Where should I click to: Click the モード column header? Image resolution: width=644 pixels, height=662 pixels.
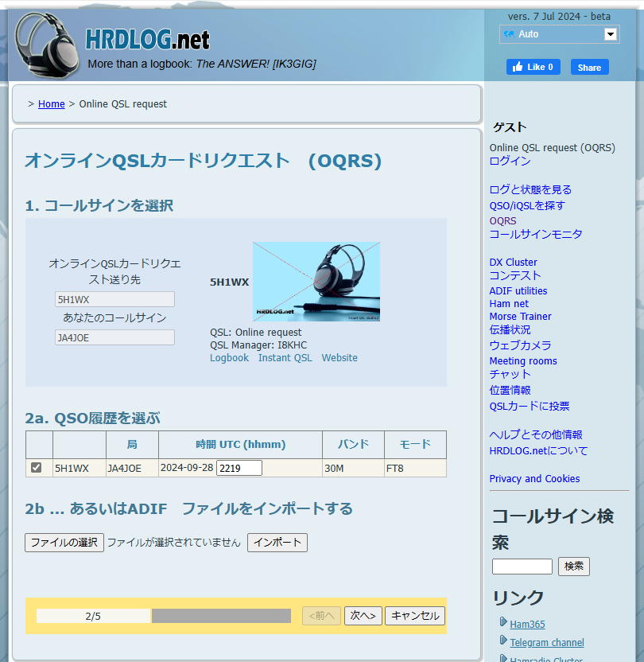415,445
